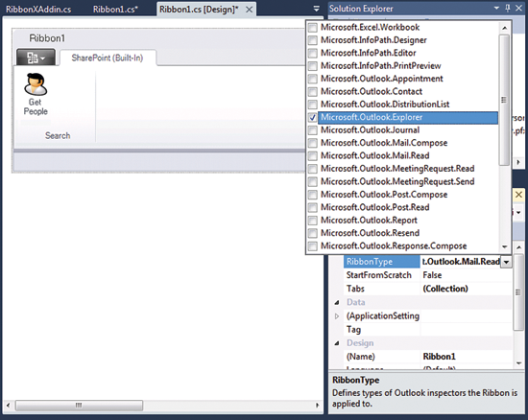528x420 pixels.
Task: Check the Microsoft.InfoPath.PrintPreview checkbox
Action: click(313, 65)
